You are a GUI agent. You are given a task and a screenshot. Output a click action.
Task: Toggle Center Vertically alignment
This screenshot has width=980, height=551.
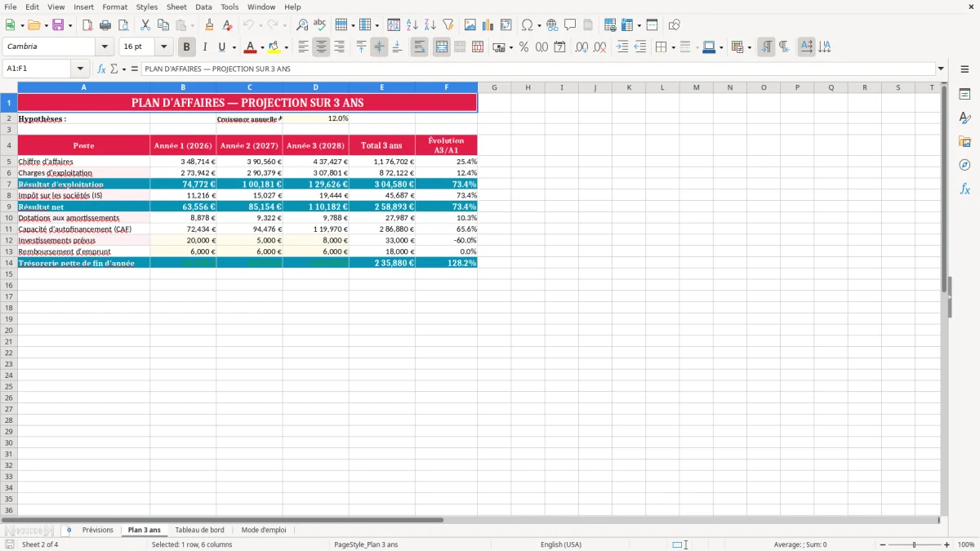379,47
